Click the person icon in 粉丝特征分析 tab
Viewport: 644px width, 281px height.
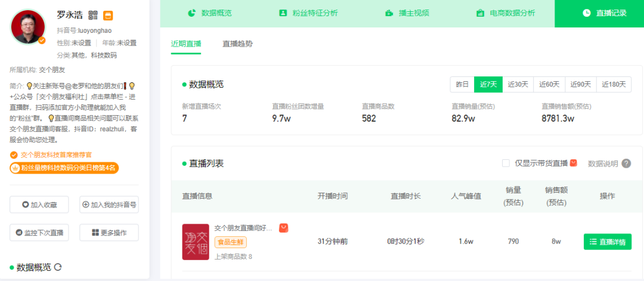pos(283,13)
